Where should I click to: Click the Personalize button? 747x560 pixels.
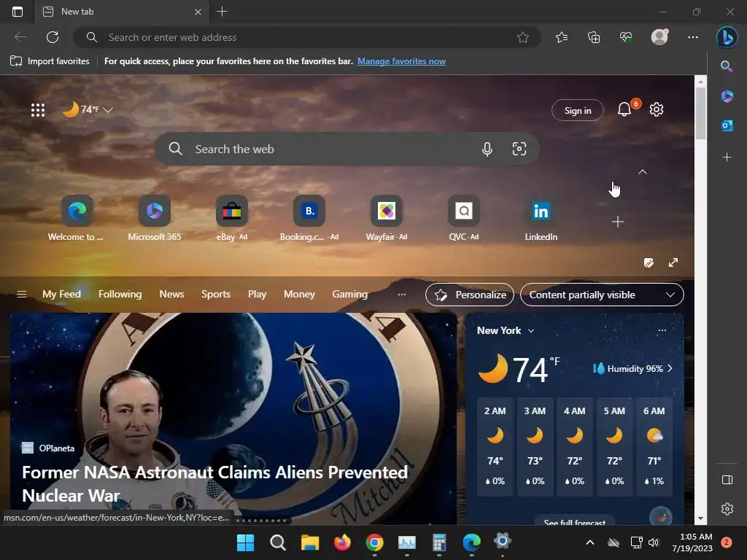pos(470,295)
